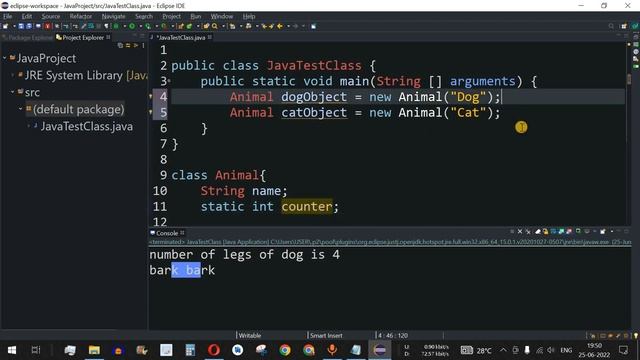Click the Save All toolbar icon
The height and width of the screenshot is (360, 640).
[x=29, y=26]
